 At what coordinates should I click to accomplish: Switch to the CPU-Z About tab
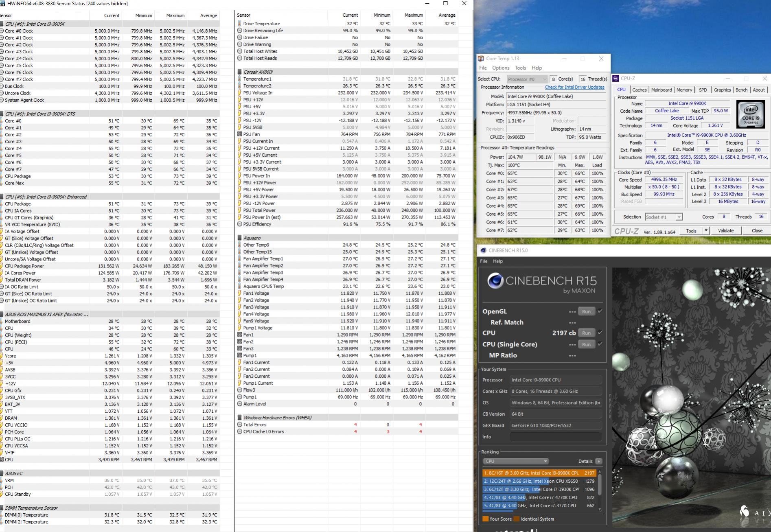point(758,90)
